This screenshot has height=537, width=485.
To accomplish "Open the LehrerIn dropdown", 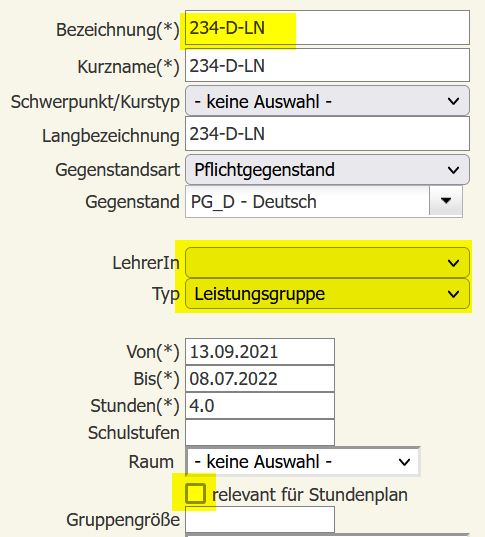I will (x=327, y=263).
